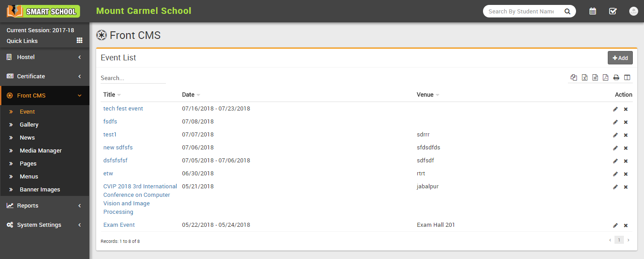
Task: Print the event list
Action: [x=616, y=77]
